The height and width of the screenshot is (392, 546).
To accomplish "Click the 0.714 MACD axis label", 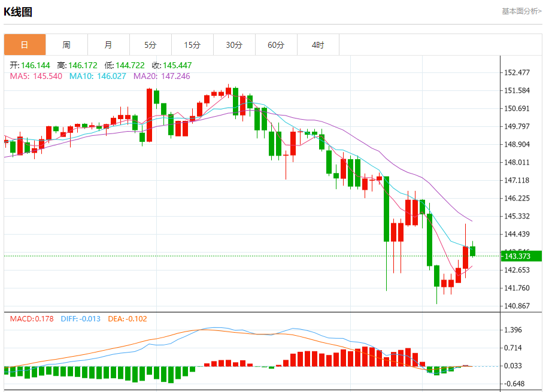I will pyautogui.click(x=513, y=348).
